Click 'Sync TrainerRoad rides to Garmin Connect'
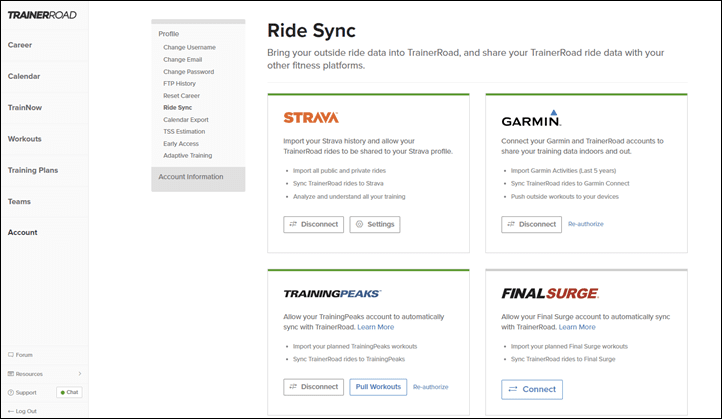This screenshot has height=419, width=722. pyautogui.click(x=570, y=184)
